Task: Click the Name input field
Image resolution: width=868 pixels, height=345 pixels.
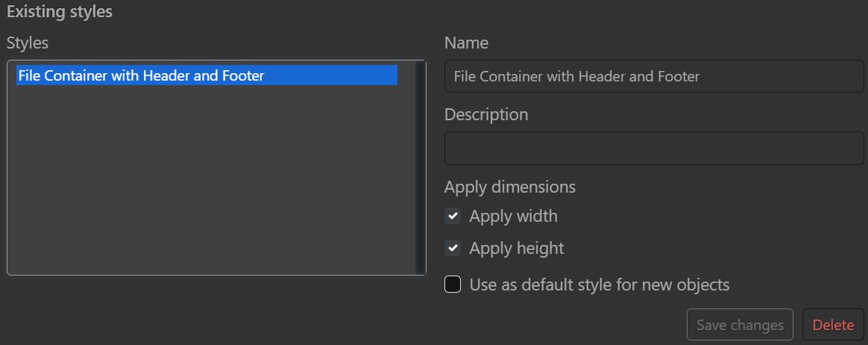Action: [x=654, y=76]
